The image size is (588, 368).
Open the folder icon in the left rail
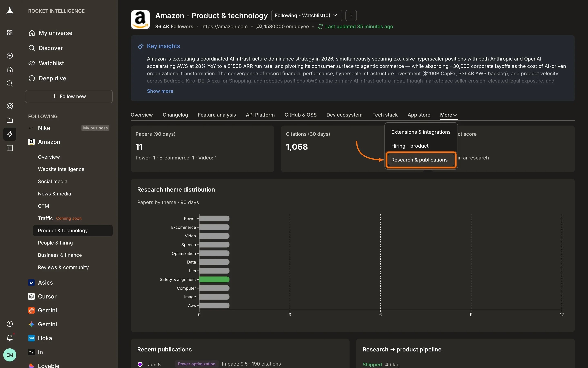tap(10, 120)
